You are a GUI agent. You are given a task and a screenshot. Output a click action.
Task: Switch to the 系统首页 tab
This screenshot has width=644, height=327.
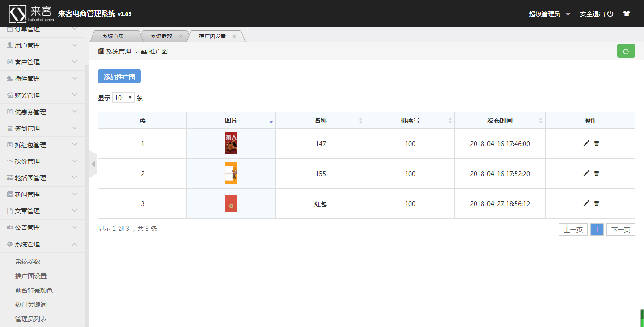pos(113,36)
